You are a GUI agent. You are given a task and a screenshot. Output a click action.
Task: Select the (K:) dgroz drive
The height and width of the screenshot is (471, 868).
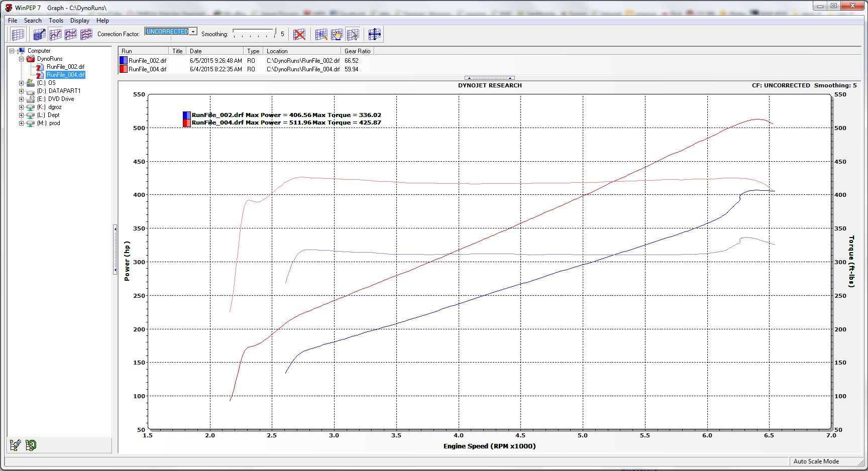[49, 107]
